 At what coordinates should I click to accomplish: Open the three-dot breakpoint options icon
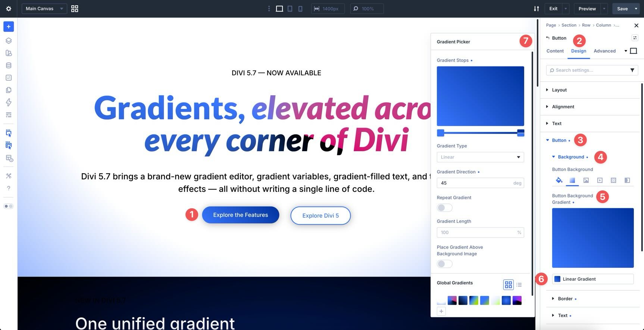coord(269,9)
